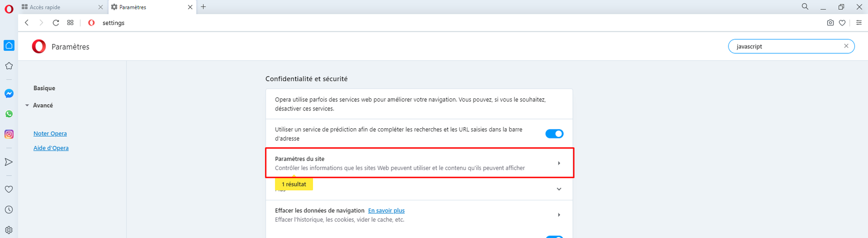Disable the prediction service toggle
Image resolution: width=868 pixels, height=238 pixels.
[554, 134]
